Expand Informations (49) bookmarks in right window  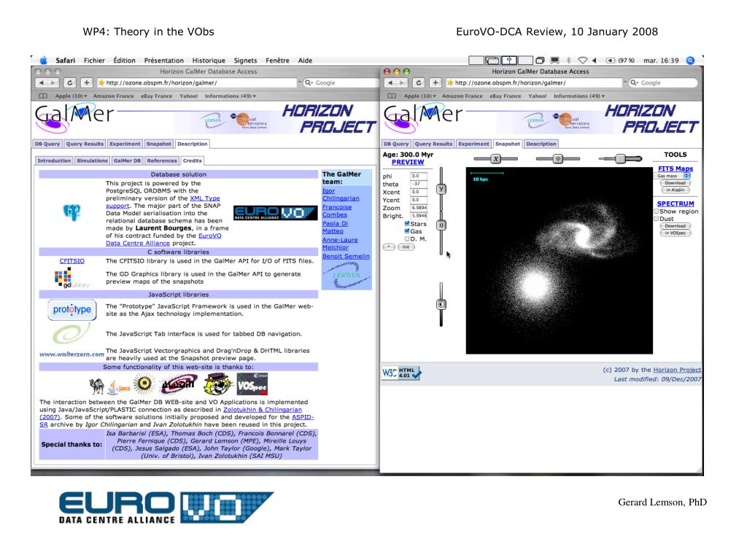pyautogui.click(x=578, y=96)
